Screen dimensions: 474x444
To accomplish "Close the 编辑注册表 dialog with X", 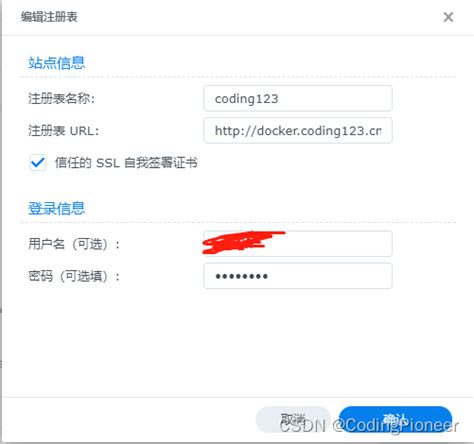I will tap(448, 17).
